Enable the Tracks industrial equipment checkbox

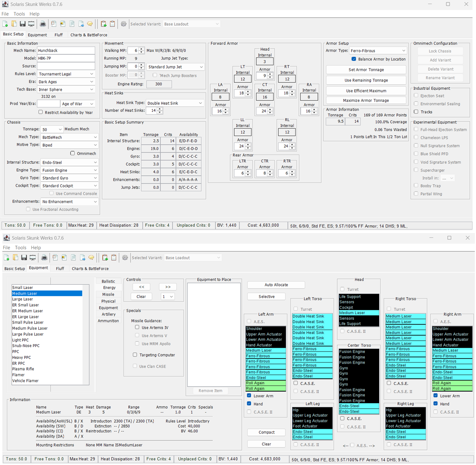point(416,112)
